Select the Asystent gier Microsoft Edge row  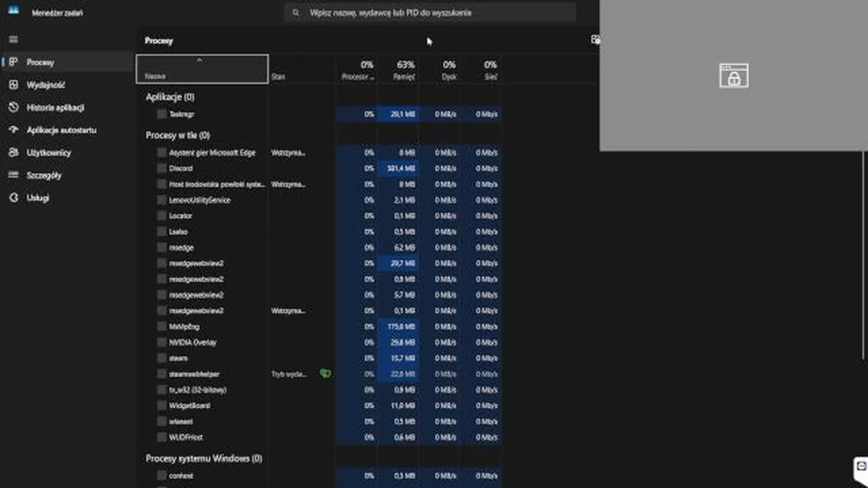(x=319, y=152)
